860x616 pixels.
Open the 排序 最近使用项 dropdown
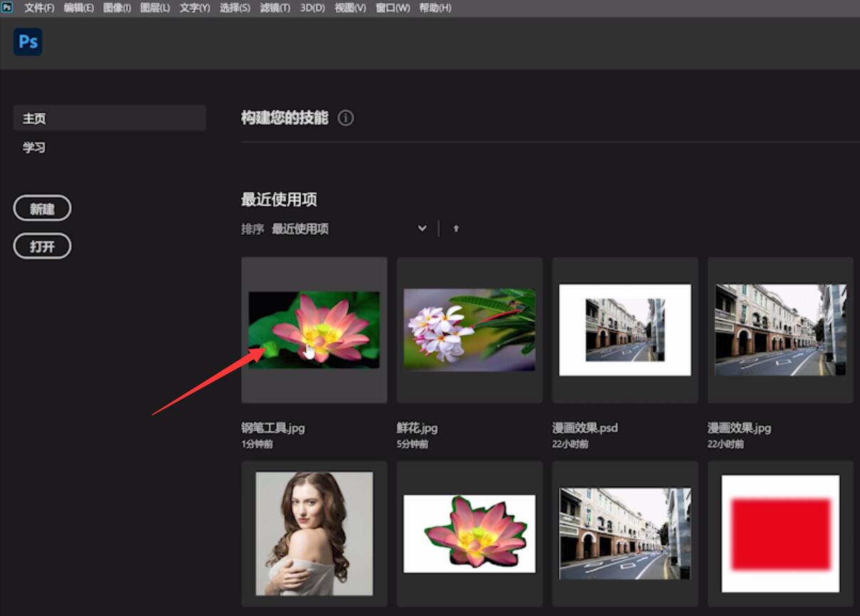(349, 228)
